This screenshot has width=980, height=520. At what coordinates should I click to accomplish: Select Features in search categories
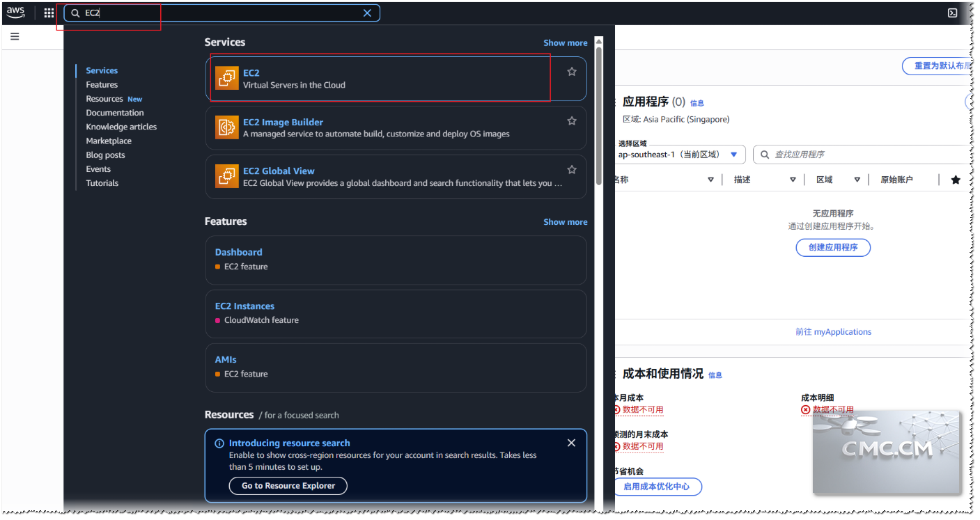point(102,85)
